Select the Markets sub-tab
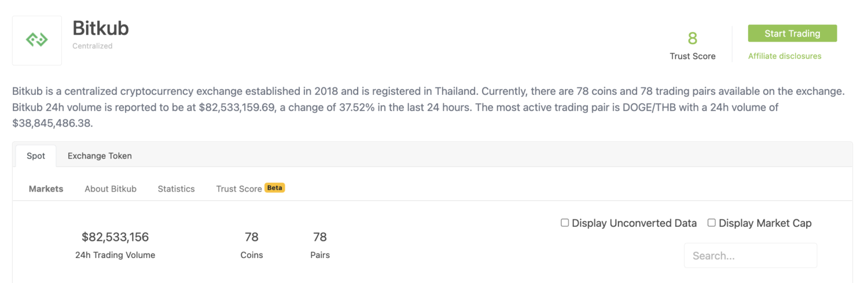The width and height of the screenshot is (868, 283). 46,189
